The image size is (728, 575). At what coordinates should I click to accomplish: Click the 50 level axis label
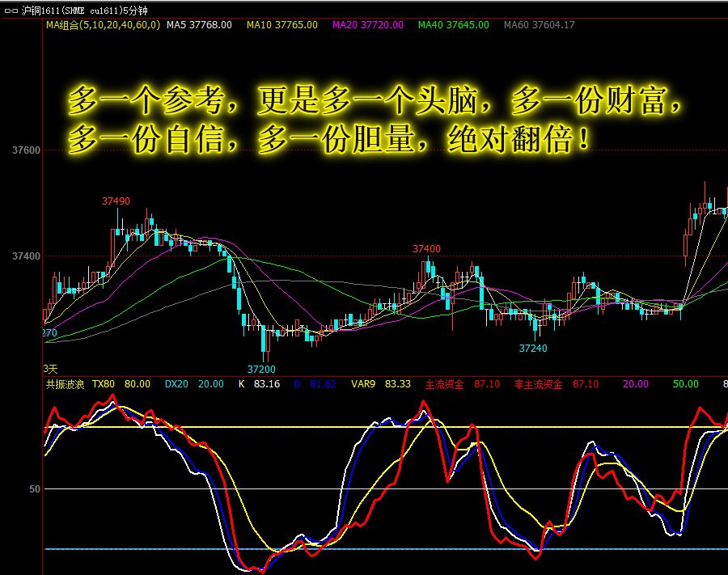tap(35, 489)
